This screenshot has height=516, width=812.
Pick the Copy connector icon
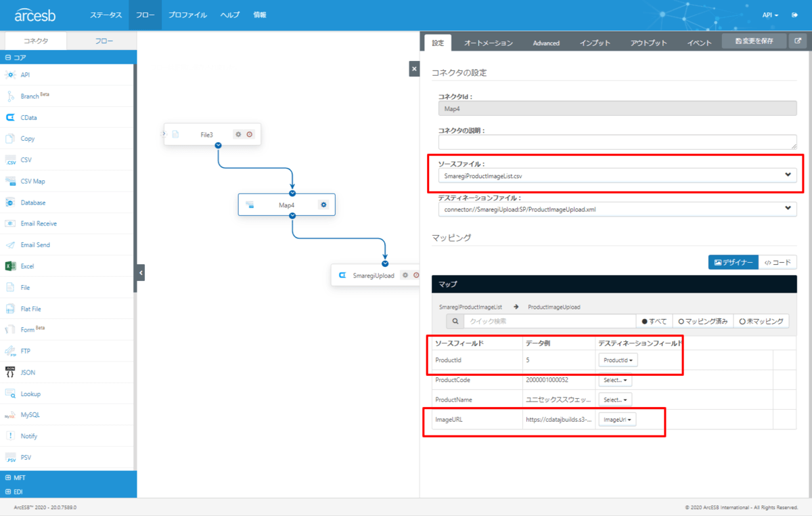point(10,138)
